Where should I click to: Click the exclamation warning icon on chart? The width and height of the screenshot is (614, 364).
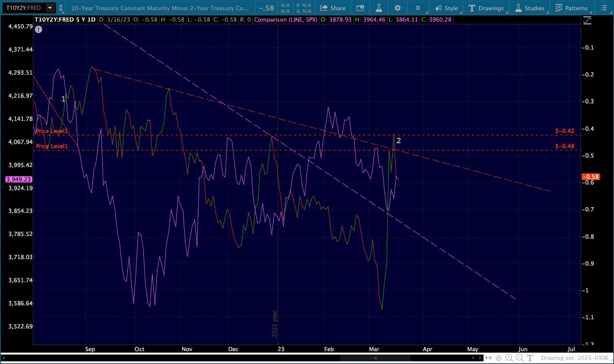39,30
